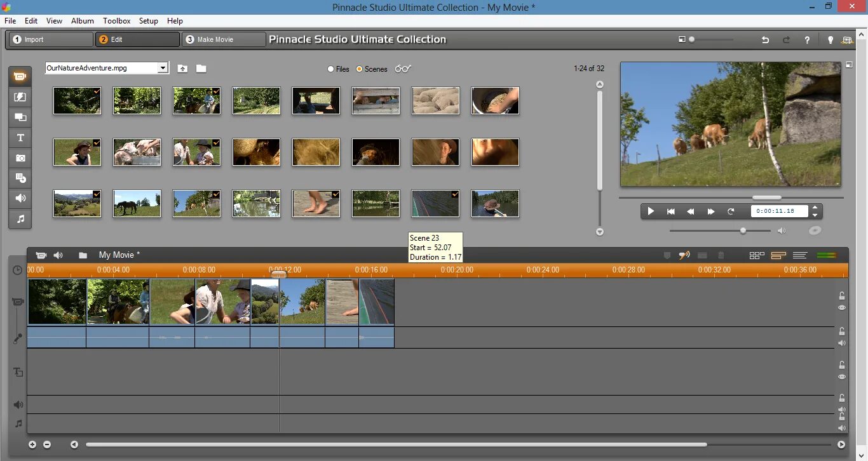Open the Photos and Frame Grabs section
Screen dimensions: 868x461
coord(20,158)
